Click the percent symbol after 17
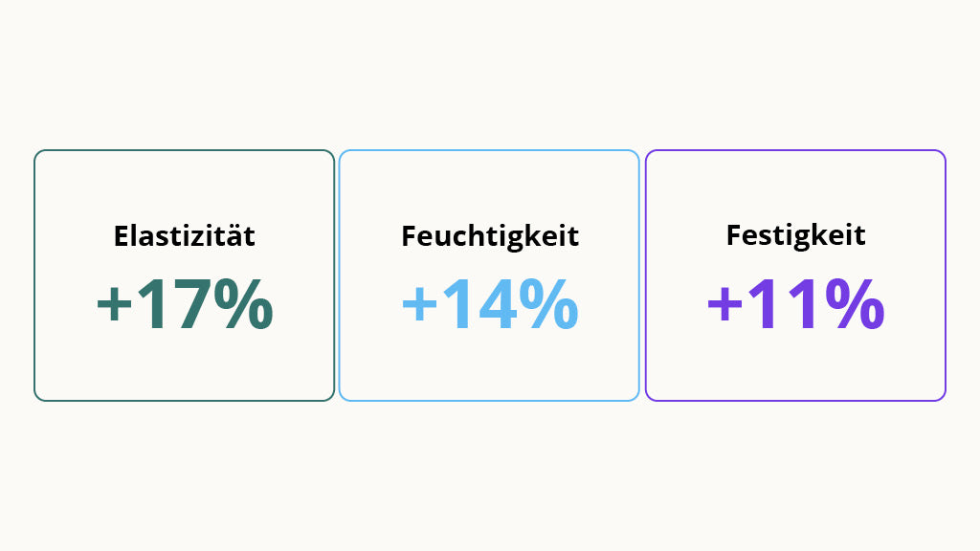 tap(244, 304)
